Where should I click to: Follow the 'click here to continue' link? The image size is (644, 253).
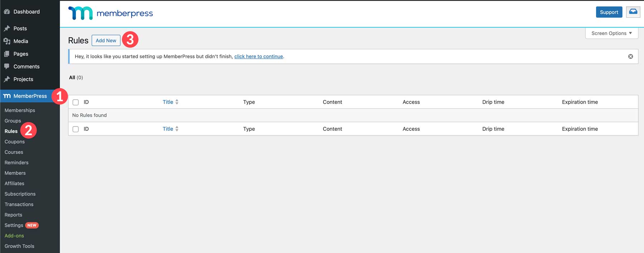(x=258, y=56)
